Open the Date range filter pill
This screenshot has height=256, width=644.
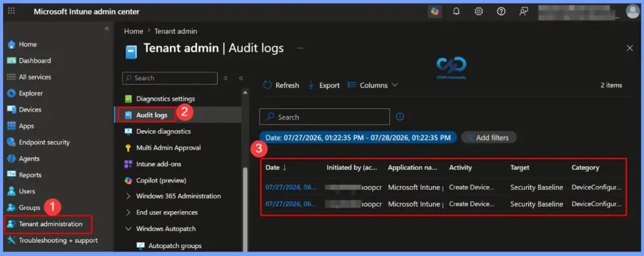358,138
